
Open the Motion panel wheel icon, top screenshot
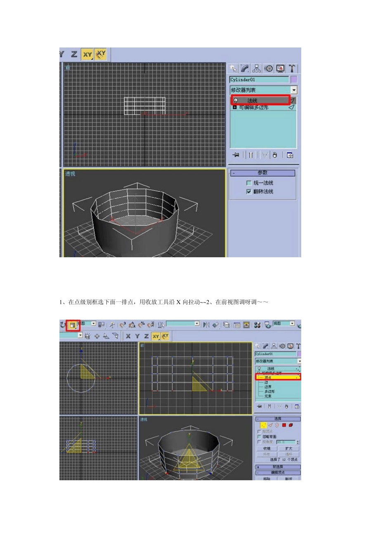coord(269,69)
